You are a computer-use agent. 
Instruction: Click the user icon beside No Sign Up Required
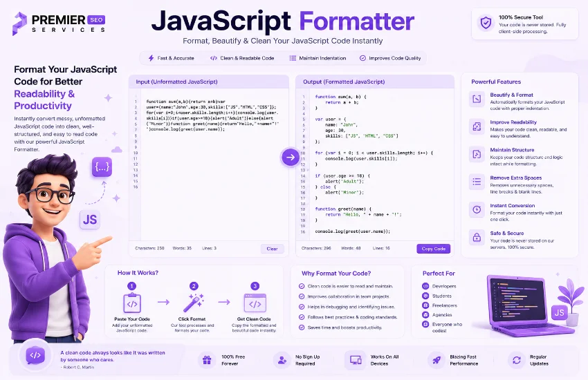[x=282, y=360]
